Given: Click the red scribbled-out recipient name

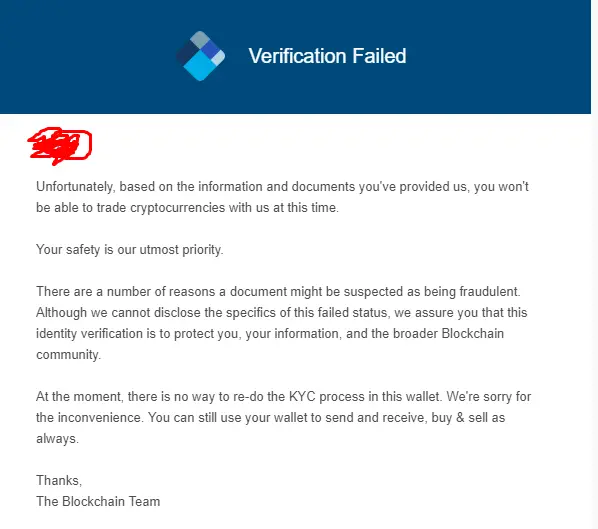Looking at the screenshot, I should coord(60,146).
